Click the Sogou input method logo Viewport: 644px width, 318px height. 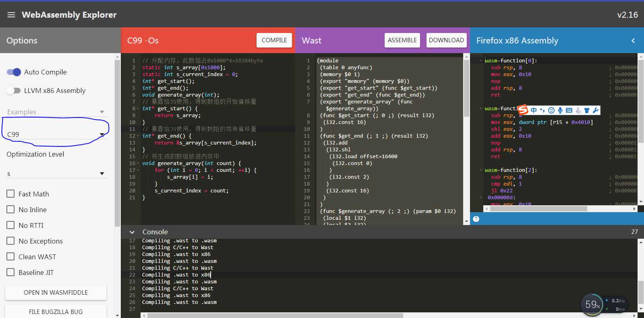point(523,110)
